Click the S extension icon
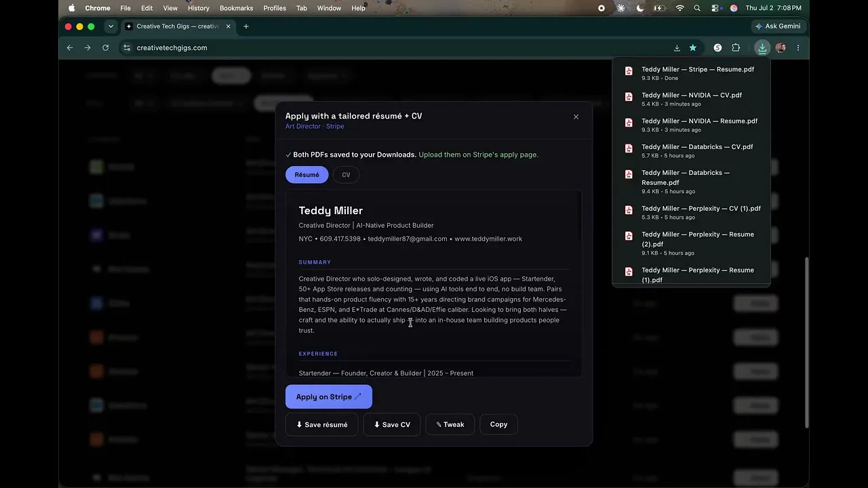868x488 pixels. [718, 47]
